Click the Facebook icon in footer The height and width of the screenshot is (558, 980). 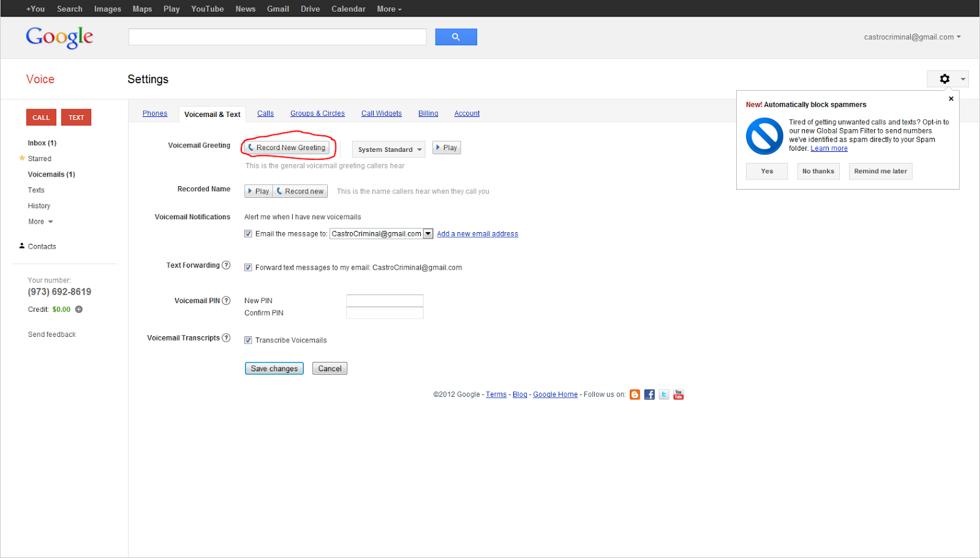[649, 394]
